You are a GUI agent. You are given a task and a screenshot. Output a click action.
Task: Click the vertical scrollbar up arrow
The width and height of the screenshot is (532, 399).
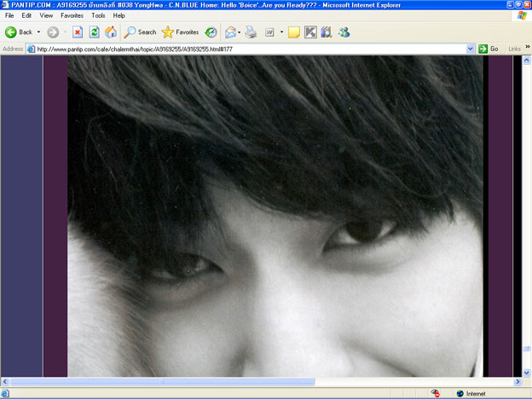(527, 61)
